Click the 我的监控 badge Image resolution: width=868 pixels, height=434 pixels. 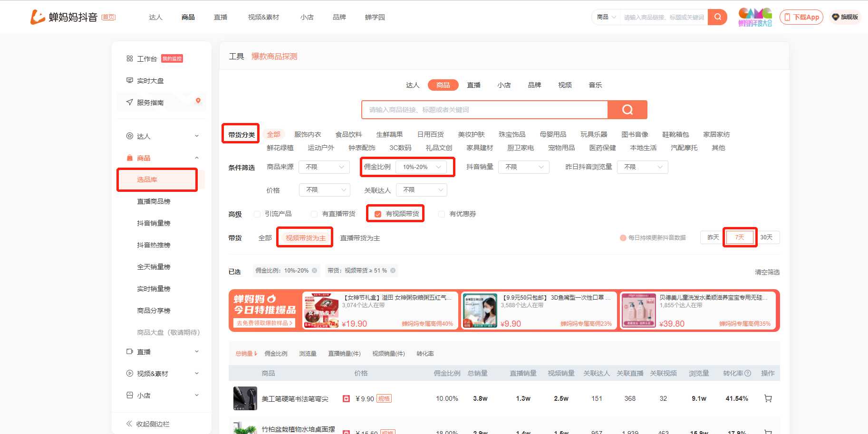pos(172,58)
